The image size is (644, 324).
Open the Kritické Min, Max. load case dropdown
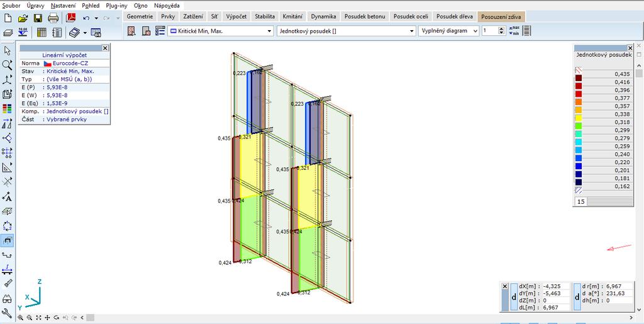tap(221, 31)
